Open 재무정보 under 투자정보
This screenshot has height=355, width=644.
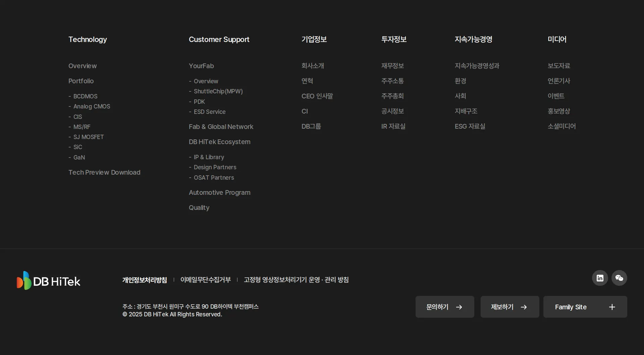click(392, 66)
